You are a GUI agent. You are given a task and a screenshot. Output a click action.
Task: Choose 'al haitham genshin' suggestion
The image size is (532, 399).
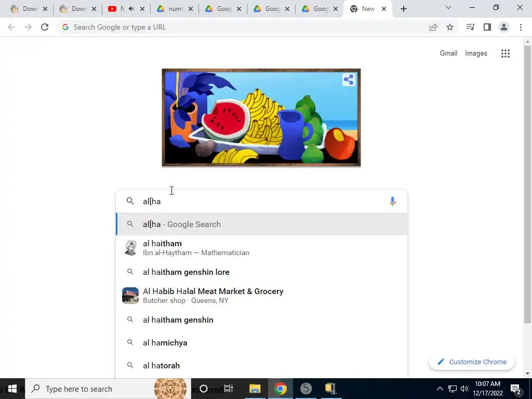(x=262, y=320)
